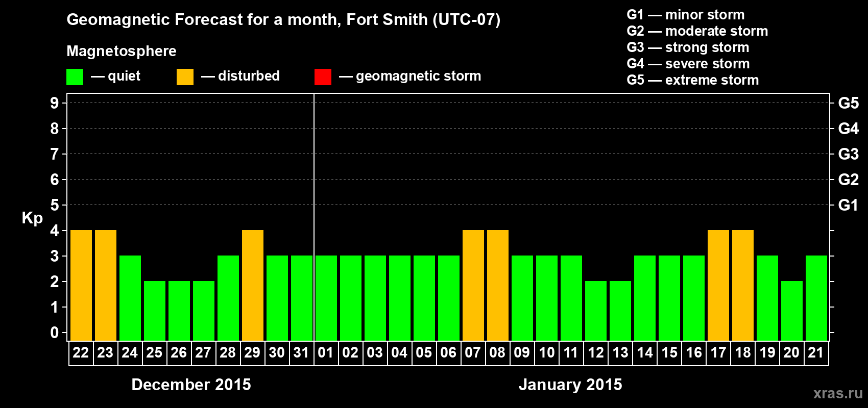Select the January 20 green bar
This screenshot has width=868, height=408.
tap(792, 311)
